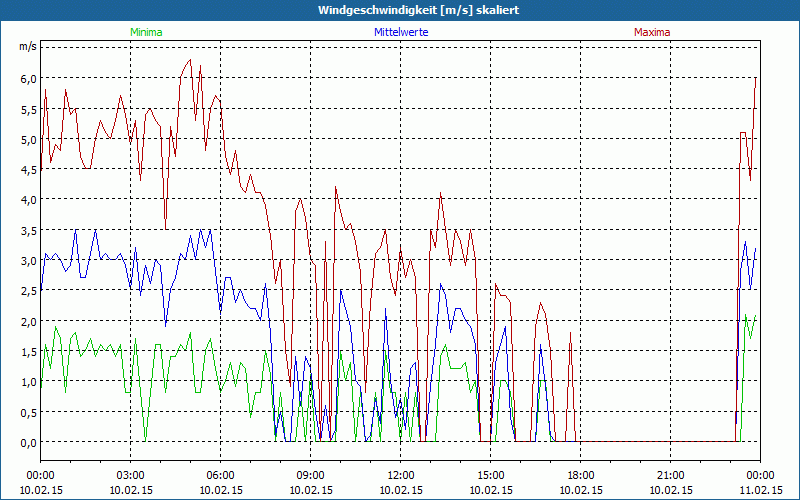Click the 4,5 y-axis value
This screenshot has width=800, height=500.
(x=28, y=169)
